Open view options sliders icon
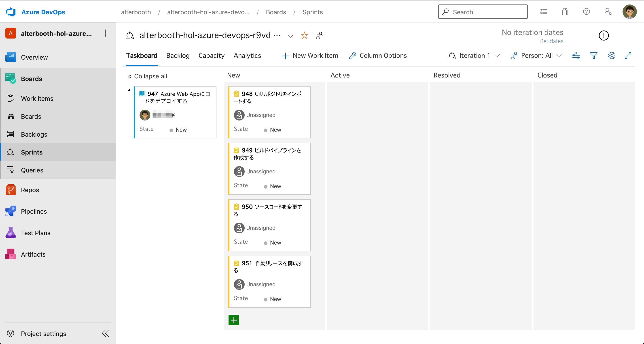This screenshot has width=644, height=344. (x=576, y=55)
